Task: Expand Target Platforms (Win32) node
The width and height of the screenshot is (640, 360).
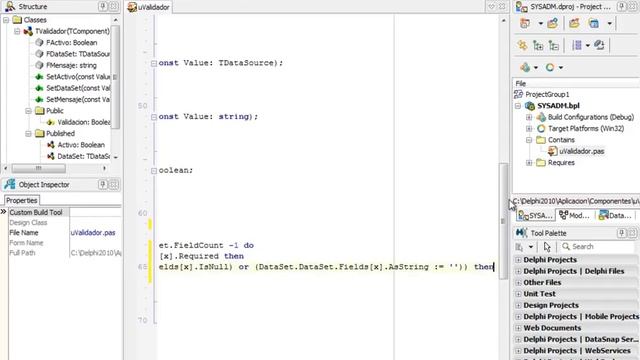Action: click(529, 129)
